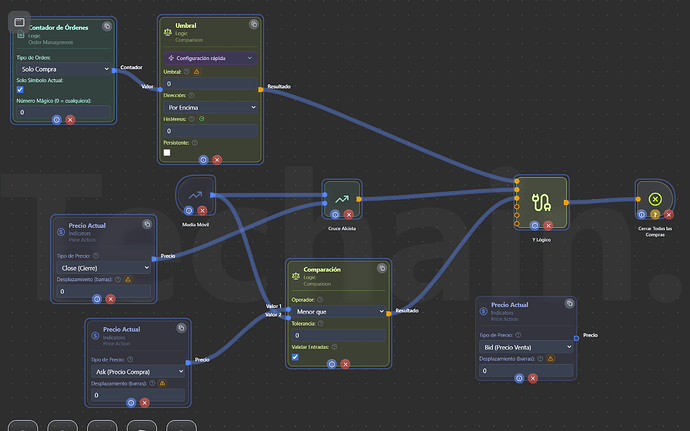Click the Cerrar Todas las Compras icon

(655, 199)
